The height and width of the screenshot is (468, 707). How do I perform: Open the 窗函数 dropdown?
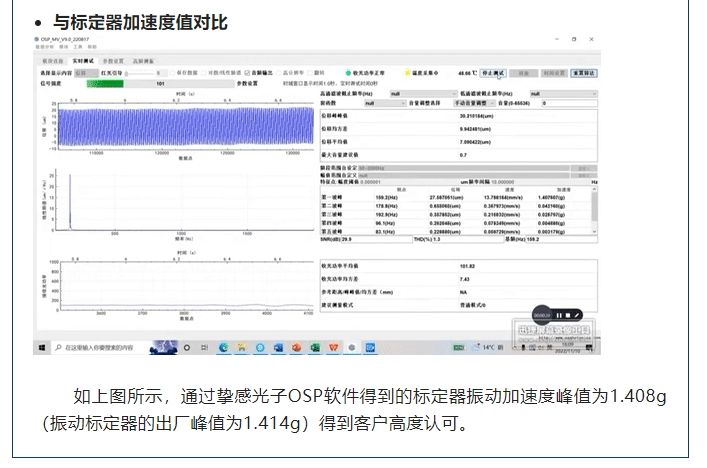coord(385,103)
